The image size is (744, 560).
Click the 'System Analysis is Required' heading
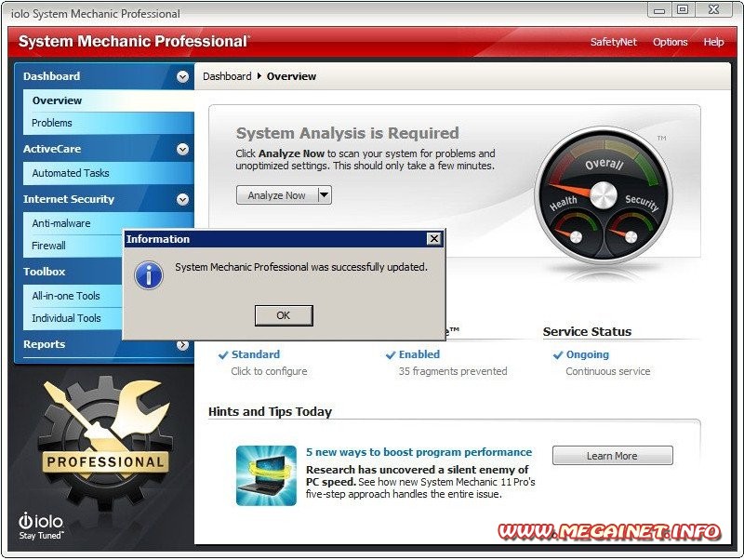pyautogui.click(x=347, y=133)
